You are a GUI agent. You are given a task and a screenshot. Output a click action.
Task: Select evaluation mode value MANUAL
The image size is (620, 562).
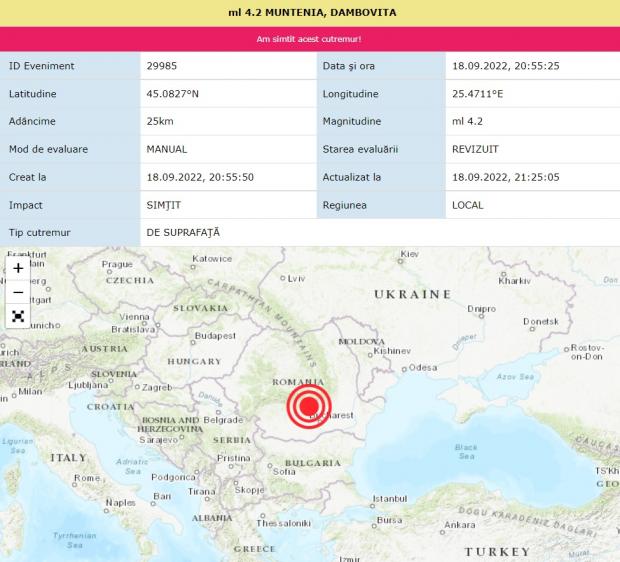click(x=166, y=149)
